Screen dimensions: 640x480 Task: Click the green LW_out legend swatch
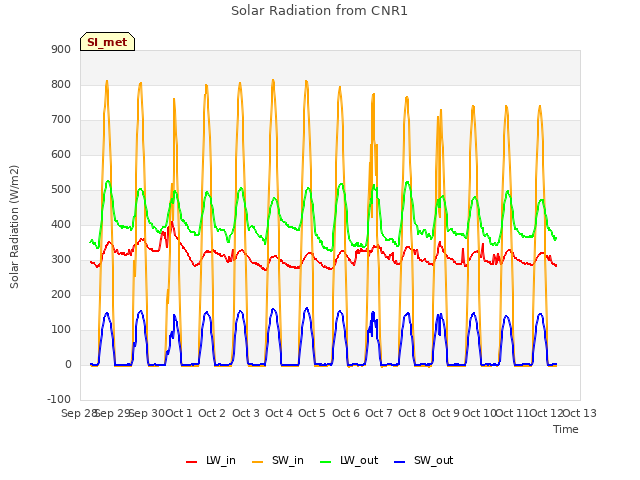326,462
